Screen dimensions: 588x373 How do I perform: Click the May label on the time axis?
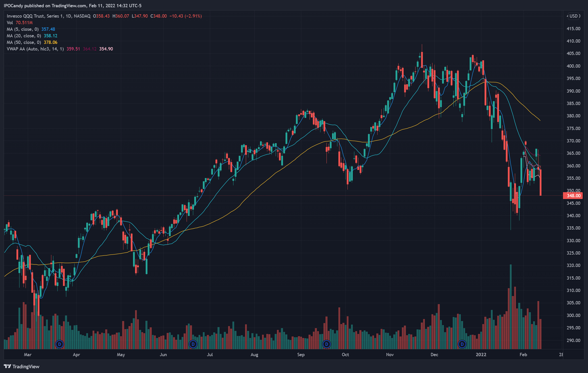coord(120,355)
